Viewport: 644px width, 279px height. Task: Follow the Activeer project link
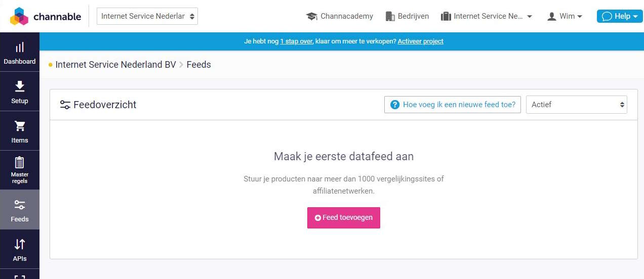click(x=420, y=41)
